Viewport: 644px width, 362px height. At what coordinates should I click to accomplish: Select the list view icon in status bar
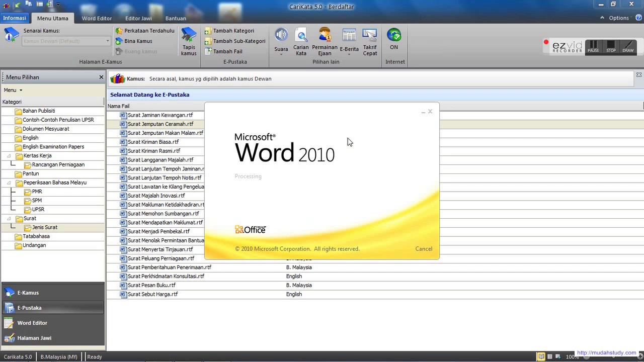[x=549, y=356]
